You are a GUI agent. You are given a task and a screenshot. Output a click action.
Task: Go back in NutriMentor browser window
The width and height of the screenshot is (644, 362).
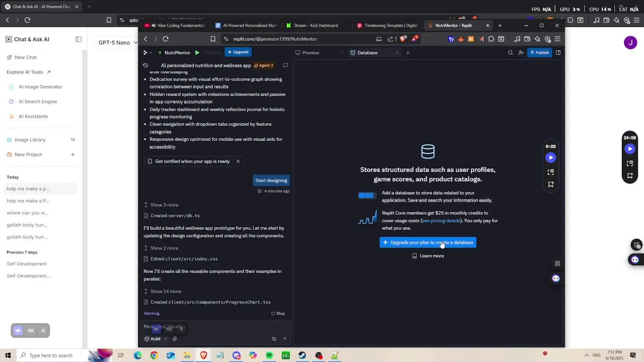click(x=145, y=39)
